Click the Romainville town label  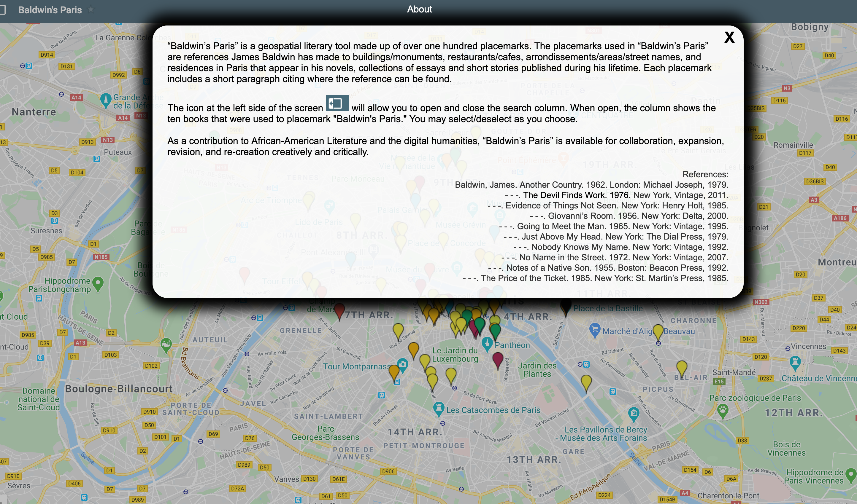coord(793,145)
